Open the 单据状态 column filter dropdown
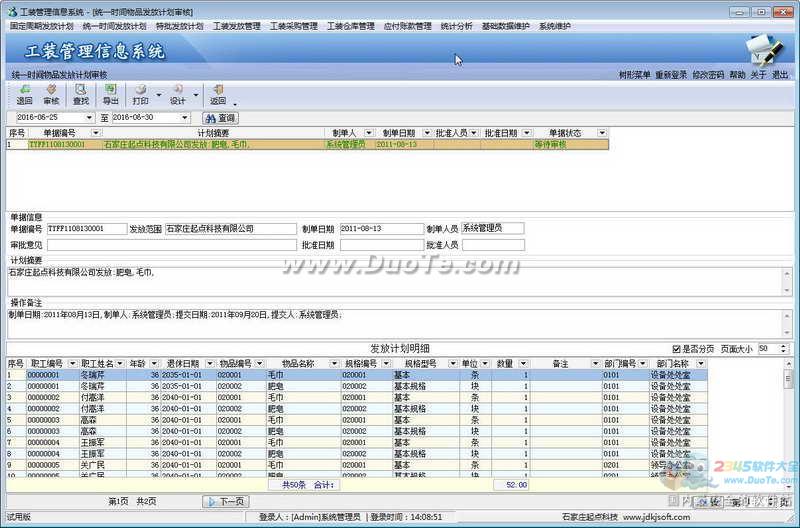This screenshot has height=528, width=800. tap(602, 133)
